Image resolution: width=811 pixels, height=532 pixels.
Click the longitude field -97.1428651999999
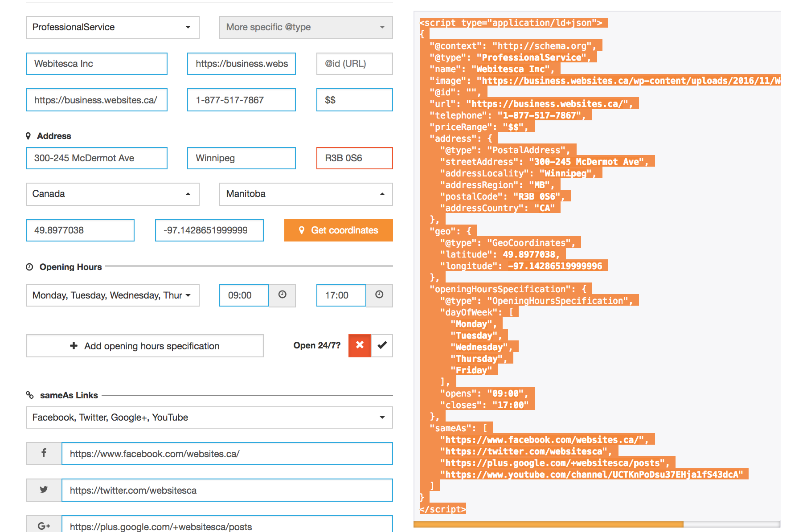[x=209, y=230]
